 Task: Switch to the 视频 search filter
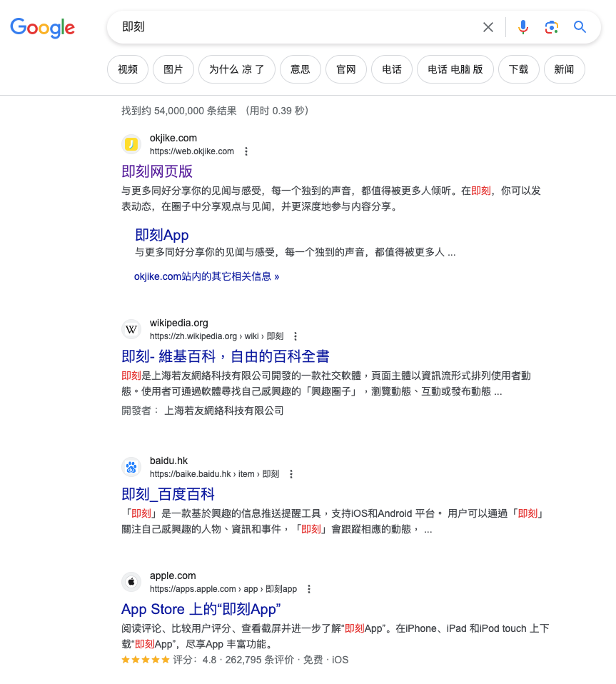(127, 69)
